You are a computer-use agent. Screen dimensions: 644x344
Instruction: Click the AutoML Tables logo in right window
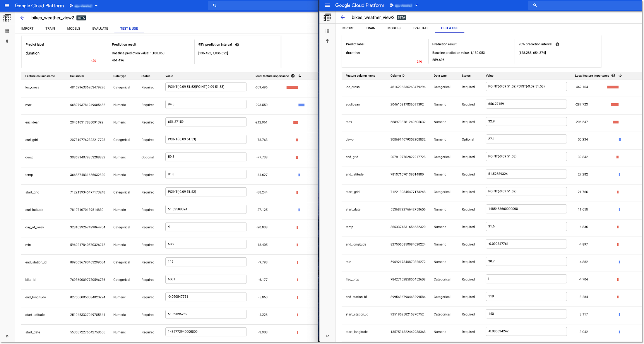(x=327, y=18)
